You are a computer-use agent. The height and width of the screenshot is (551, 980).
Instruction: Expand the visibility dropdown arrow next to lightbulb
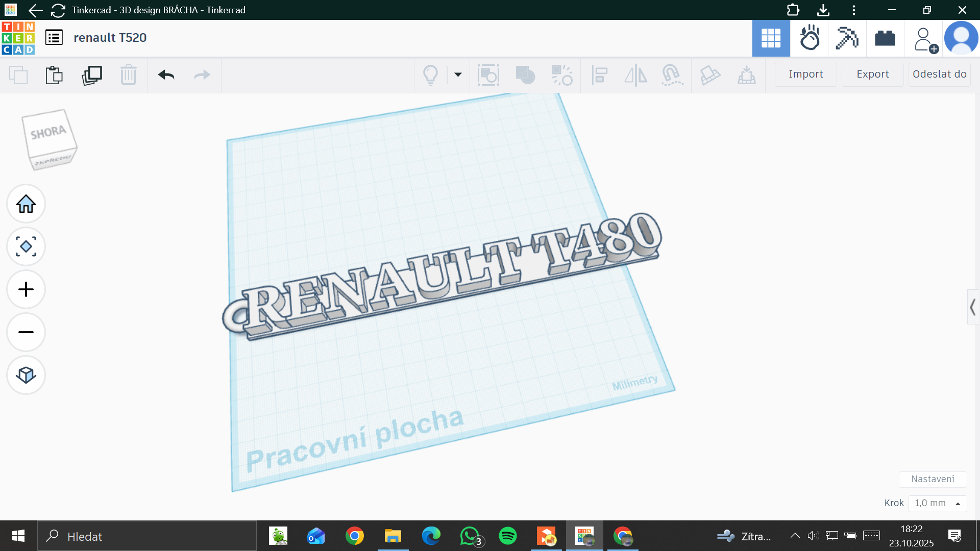458,75
